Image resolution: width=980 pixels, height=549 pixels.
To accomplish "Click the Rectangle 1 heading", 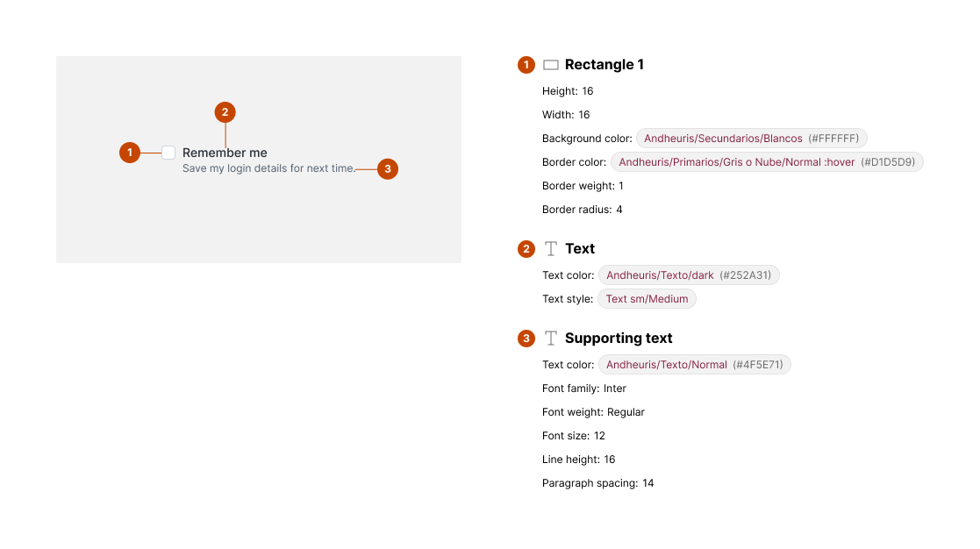I will click(x=604, y=65).
